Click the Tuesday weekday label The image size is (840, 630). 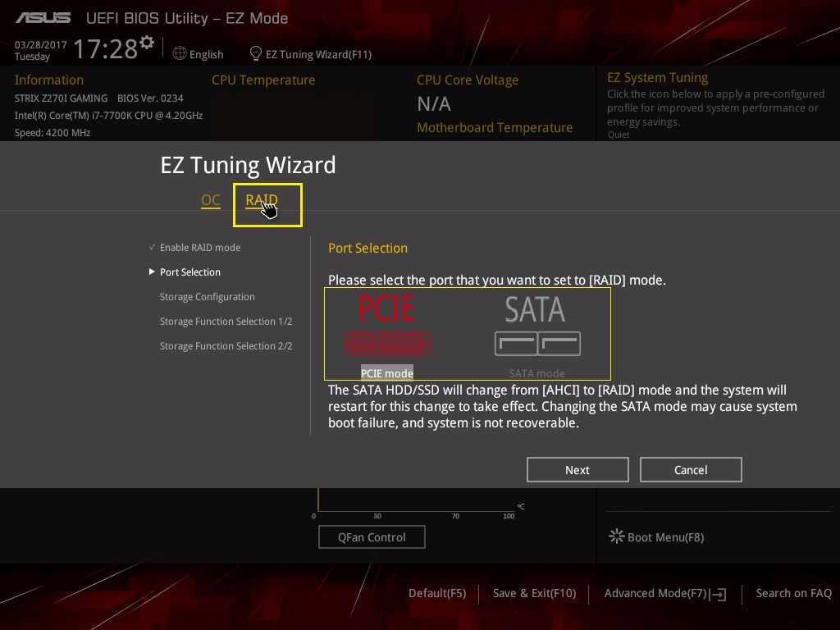pyautogui.click(x=32, y=57)
